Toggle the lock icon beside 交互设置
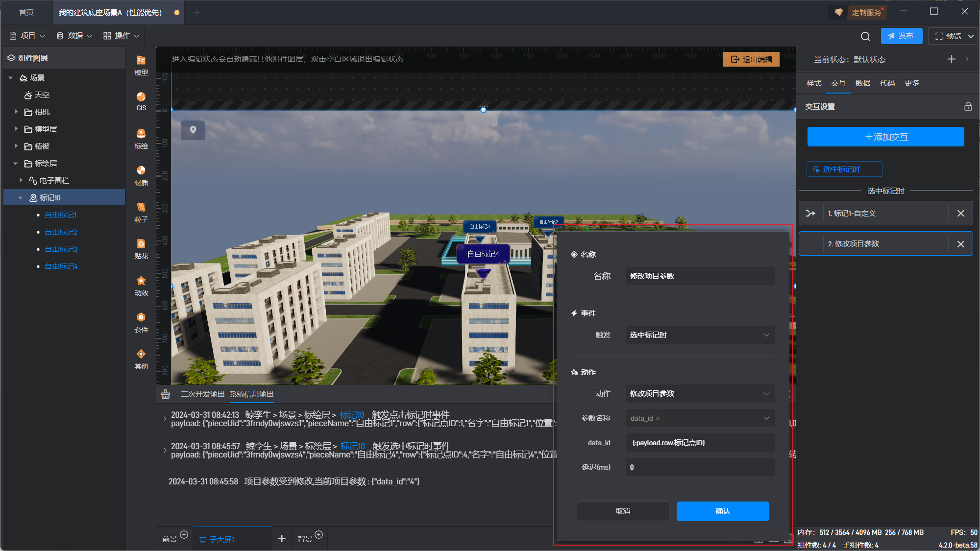980x551 pixels. click(968, 106)
